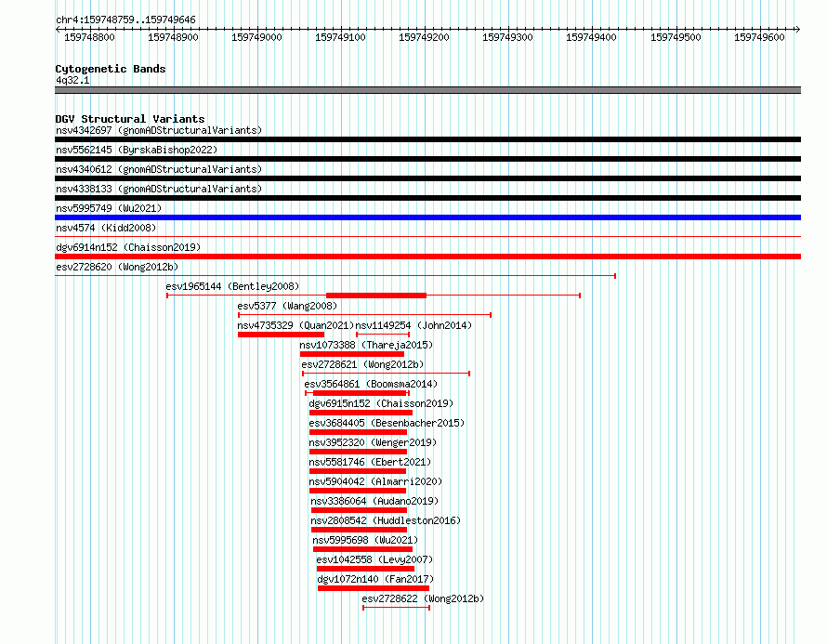This screenshot has width=827, height=644.
Task: Click dgv1072n140 Fan2017 label
Action: [375, 579]
